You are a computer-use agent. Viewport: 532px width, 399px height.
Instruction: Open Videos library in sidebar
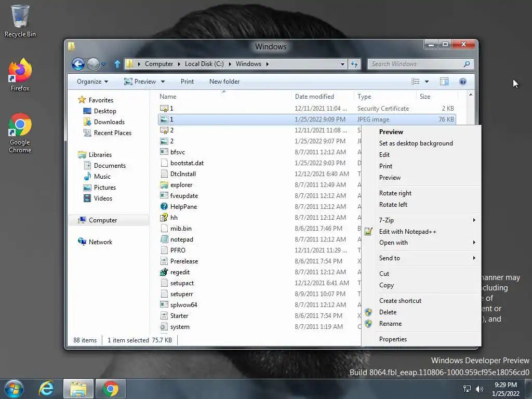pyautogui.click(x=98, y=198)
